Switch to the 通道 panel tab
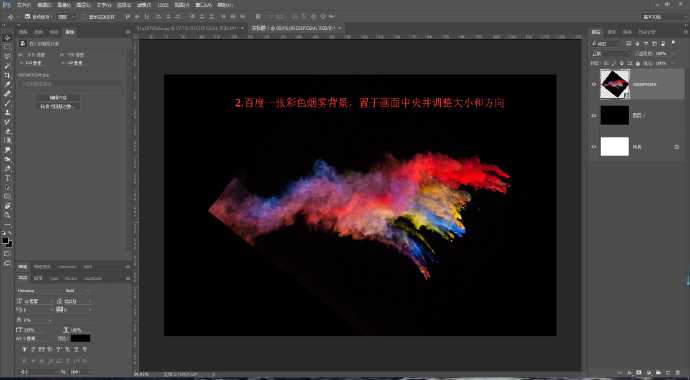 coord(612,32)
